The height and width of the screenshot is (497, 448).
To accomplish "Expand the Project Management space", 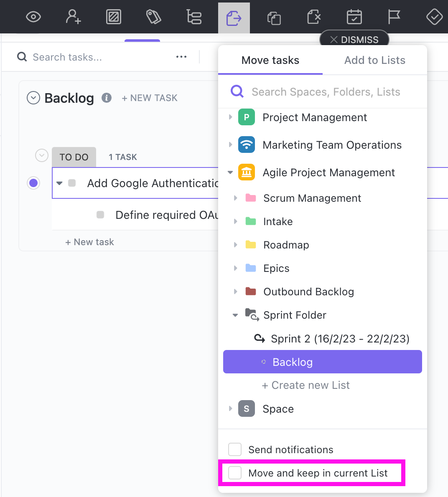I will pyautogui.click(x=230, y=117).
